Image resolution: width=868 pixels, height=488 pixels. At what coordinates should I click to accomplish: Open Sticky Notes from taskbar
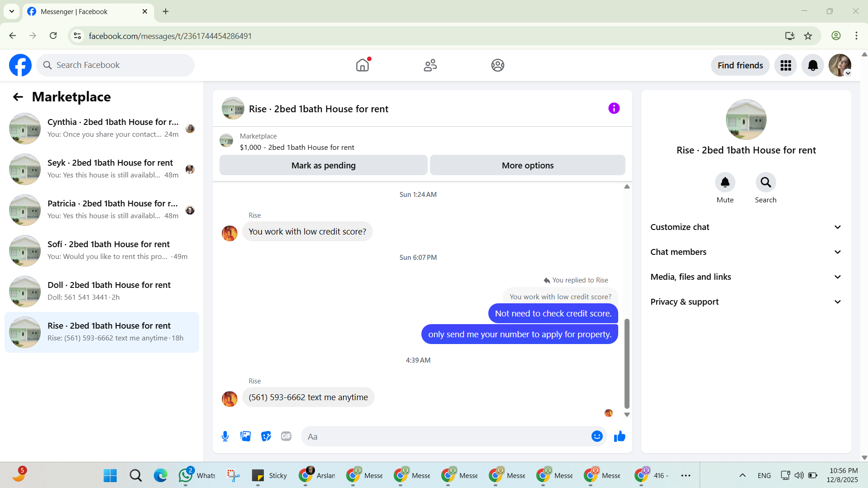(270, 475)
